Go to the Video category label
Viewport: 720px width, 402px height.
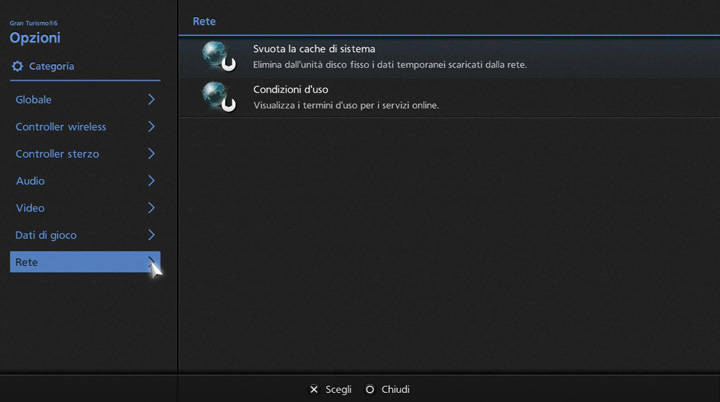pos(30,208)
